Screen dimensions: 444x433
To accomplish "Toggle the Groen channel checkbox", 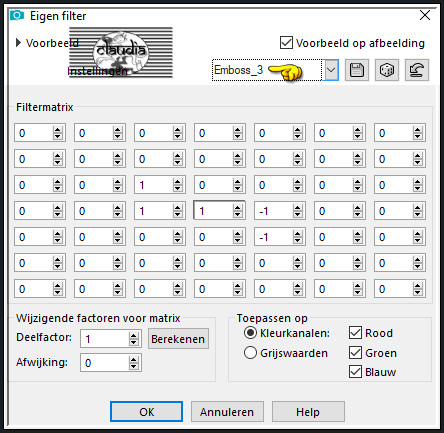I will (x=355, y=353).
